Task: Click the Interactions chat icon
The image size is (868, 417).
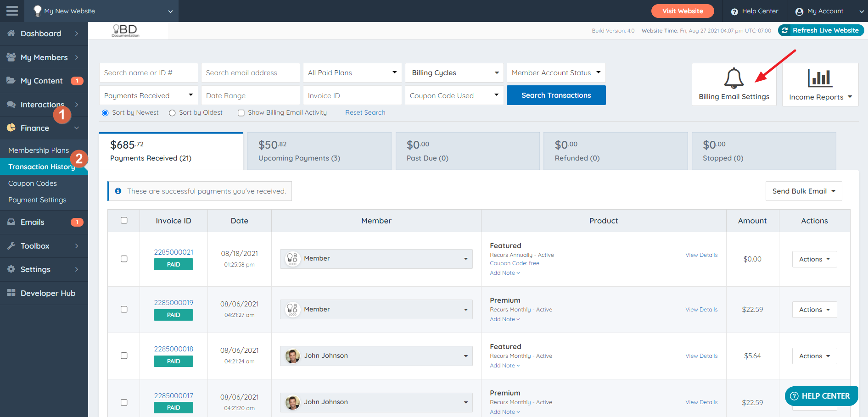Action: pyautogui.click(x=11, y=104)
